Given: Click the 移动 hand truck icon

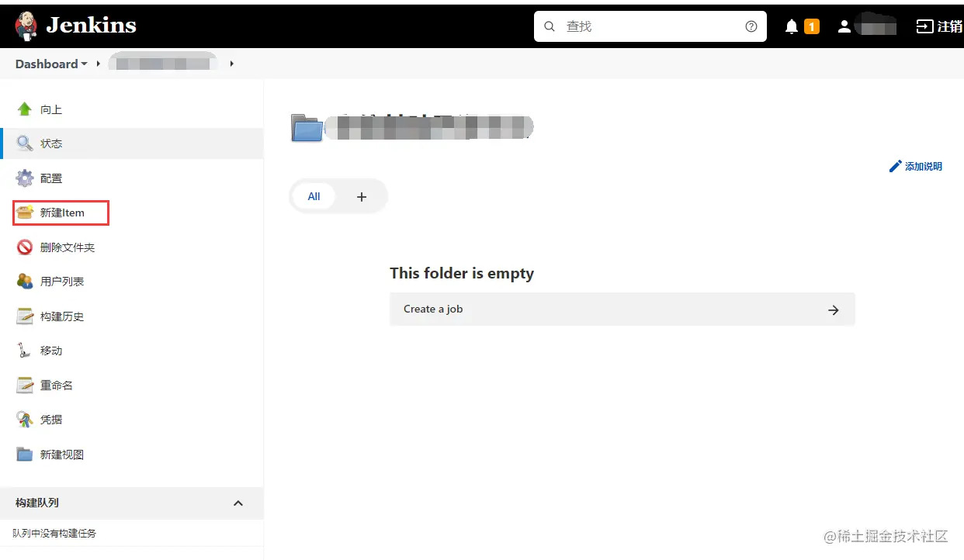Looking at the screenshot, I should click(x=25, y=350).
